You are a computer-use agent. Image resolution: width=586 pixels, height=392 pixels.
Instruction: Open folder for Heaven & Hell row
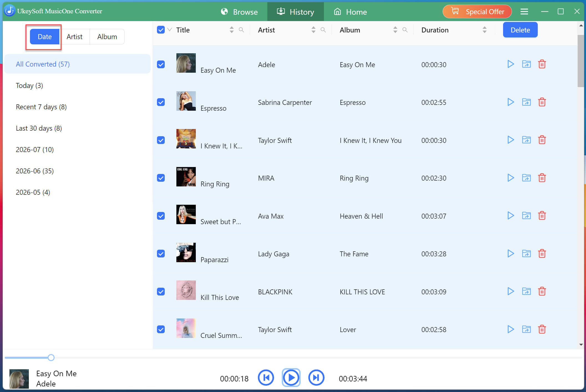coord(526,216)
